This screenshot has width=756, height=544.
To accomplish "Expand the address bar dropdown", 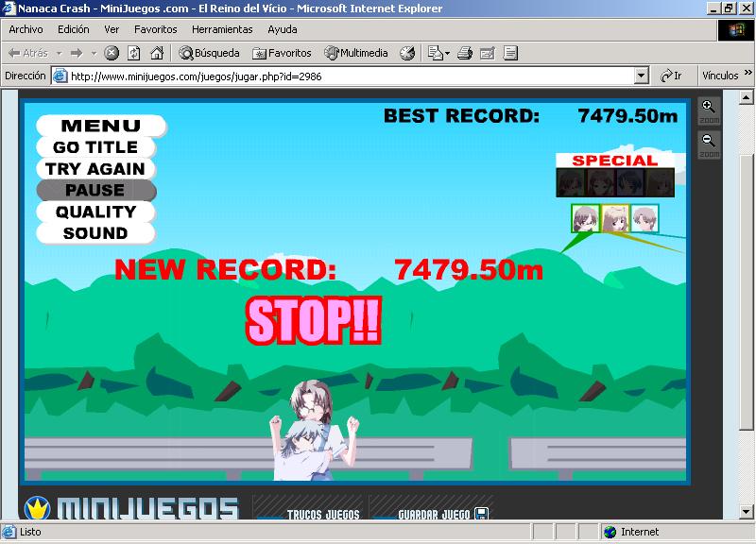I will (642, 76).
